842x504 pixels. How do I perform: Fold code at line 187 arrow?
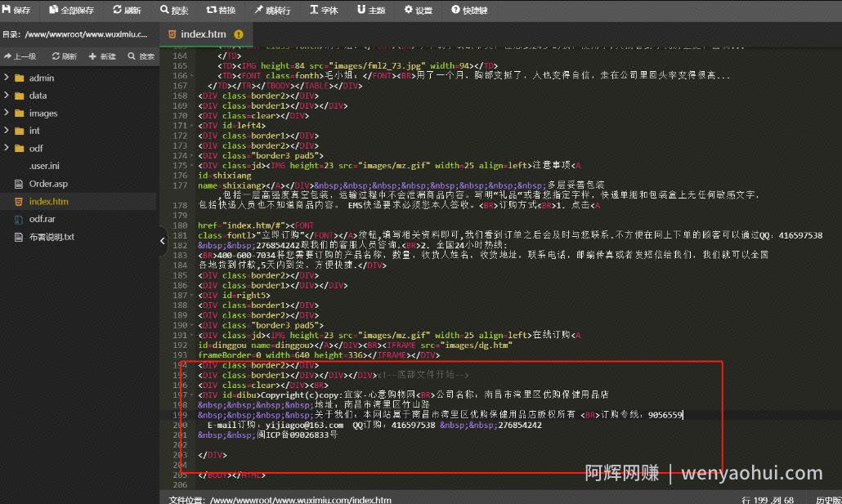192,295
